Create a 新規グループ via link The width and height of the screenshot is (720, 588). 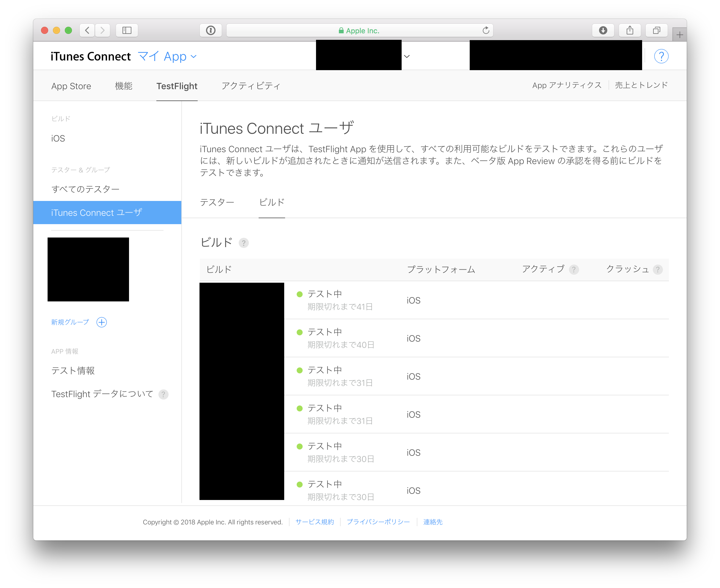pos(70,322)
